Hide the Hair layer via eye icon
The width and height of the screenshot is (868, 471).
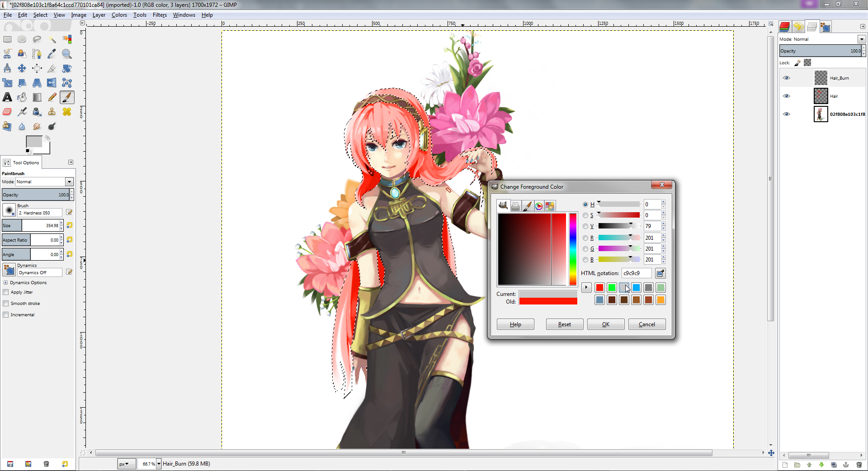pos(787,96)
